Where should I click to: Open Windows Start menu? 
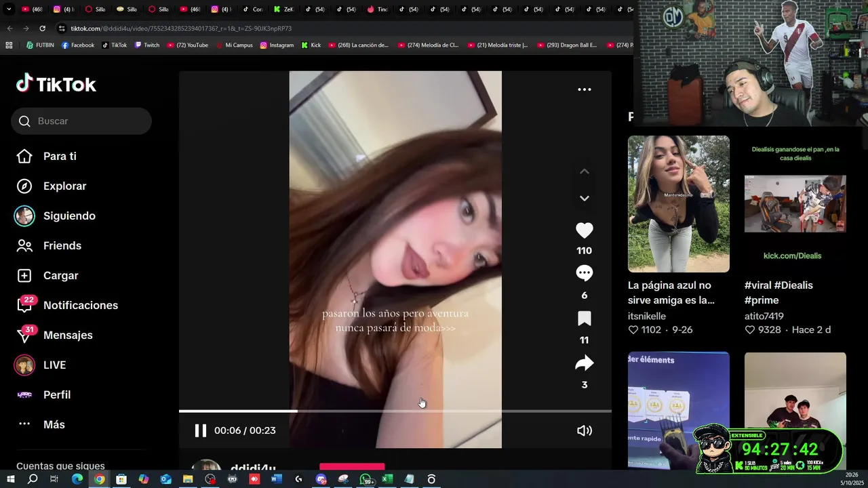pos(10,479)
